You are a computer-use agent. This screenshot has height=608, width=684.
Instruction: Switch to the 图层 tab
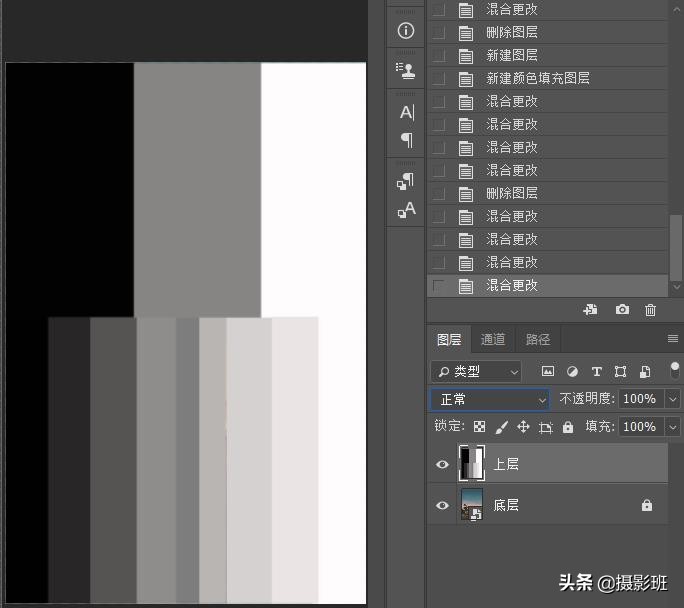click(449, 339)
